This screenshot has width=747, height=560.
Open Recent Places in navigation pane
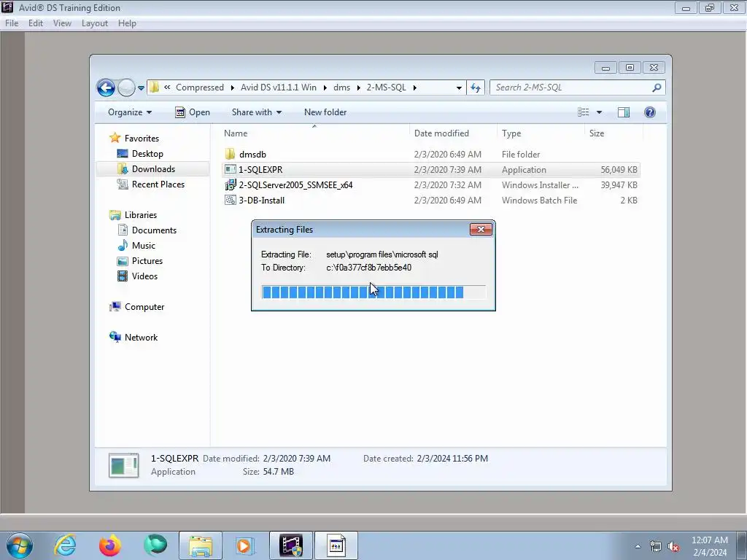coord(158,184)
